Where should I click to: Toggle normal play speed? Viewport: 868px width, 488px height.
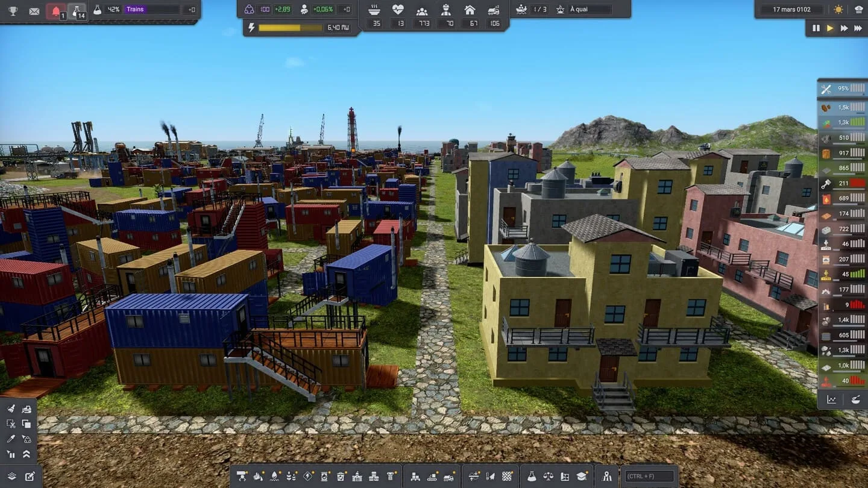(830, 28)
